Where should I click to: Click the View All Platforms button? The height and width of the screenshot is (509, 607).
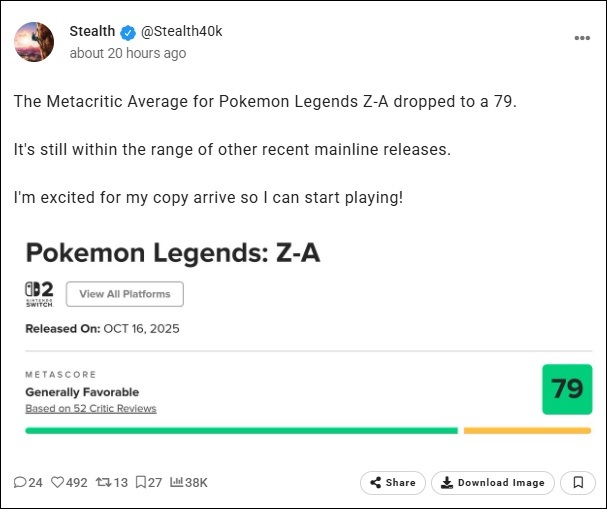pos(125,294)
